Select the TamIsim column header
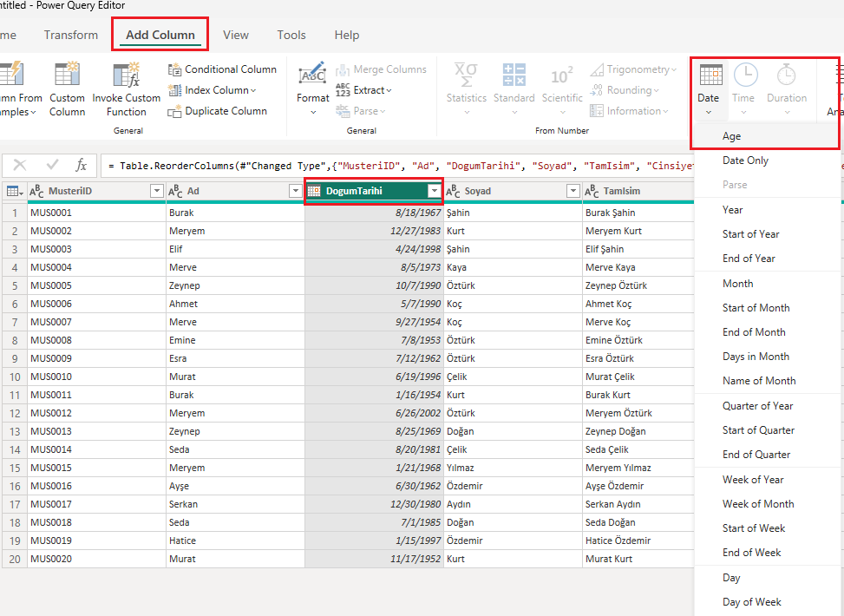The image size is (844, 616). [x=638, y=191]
